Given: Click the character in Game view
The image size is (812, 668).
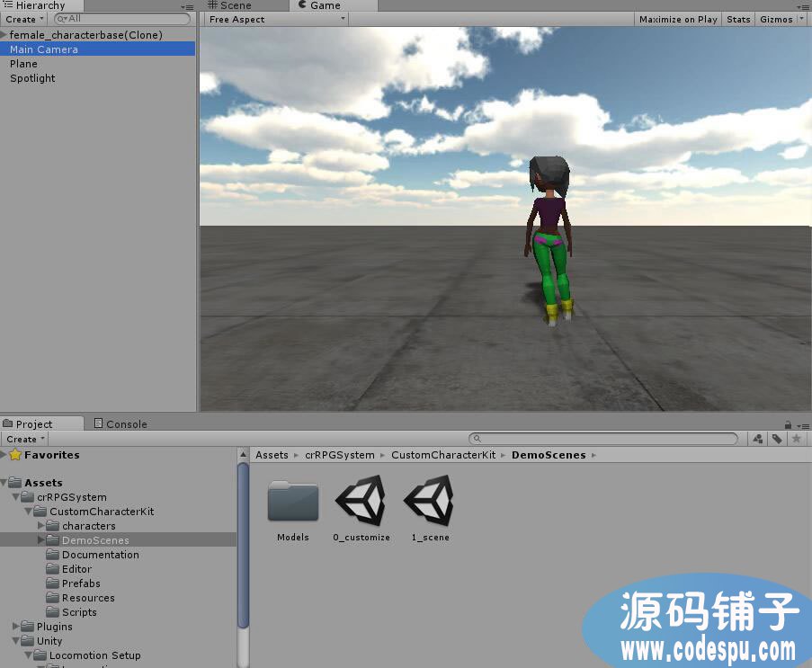Looking at the screenshot, I should click(549, 241).
